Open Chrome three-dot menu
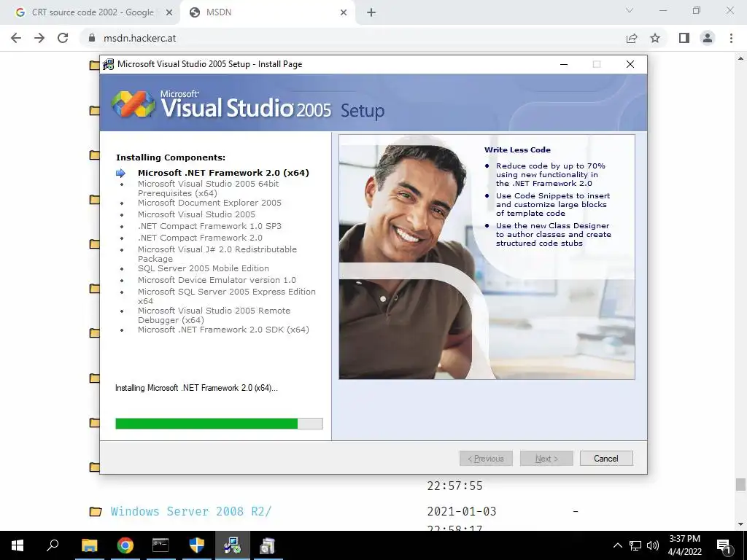This screenshot has height=560, width=747. click(x=731, y=38)
